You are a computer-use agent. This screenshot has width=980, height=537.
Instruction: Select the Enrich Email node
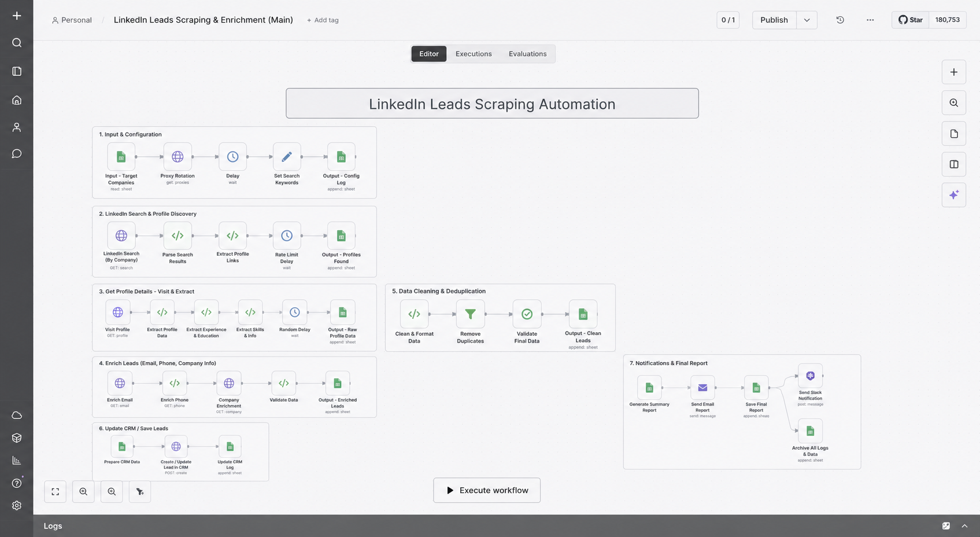120,383
